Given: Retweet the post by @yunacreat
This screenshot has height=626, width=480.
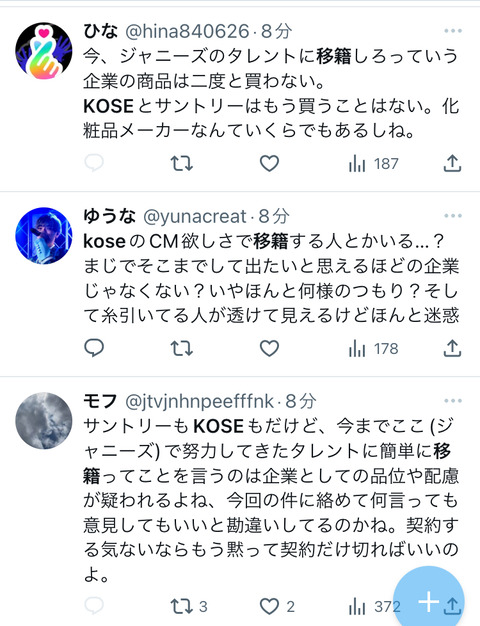Looking at the screenshot, I should click(182, 348).
